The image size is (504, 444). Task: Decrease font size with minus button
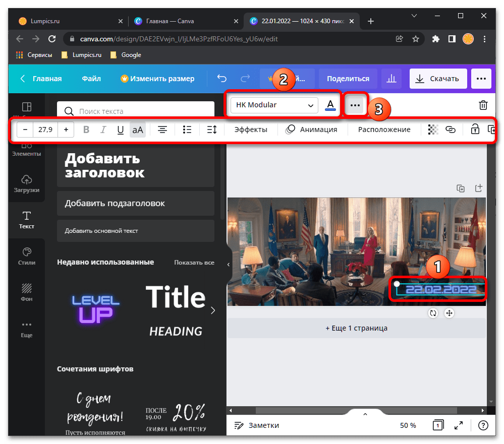click(25, 130)
